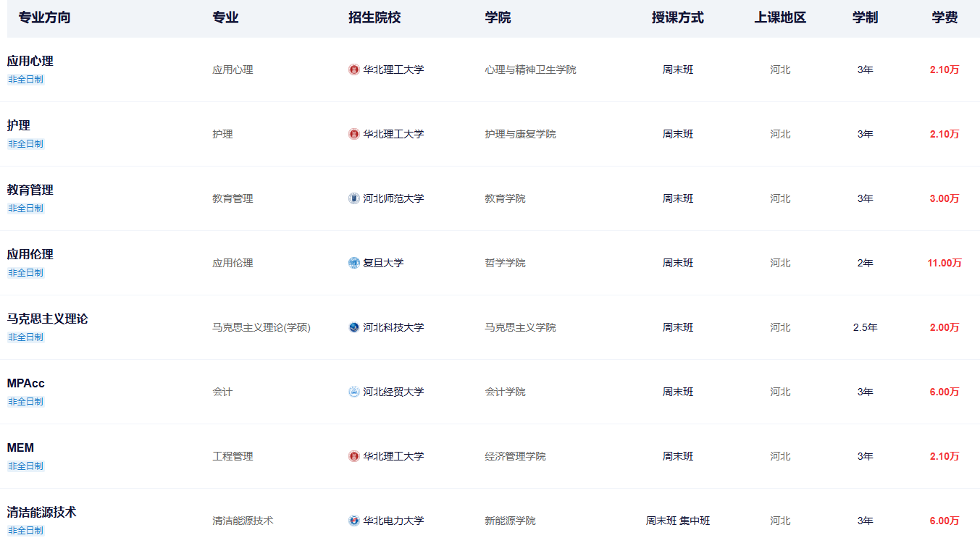This screenshot has width=980, height=551.
Task: Click the 华北电力大学 logo icon
Action: click(x=354, y=521)
